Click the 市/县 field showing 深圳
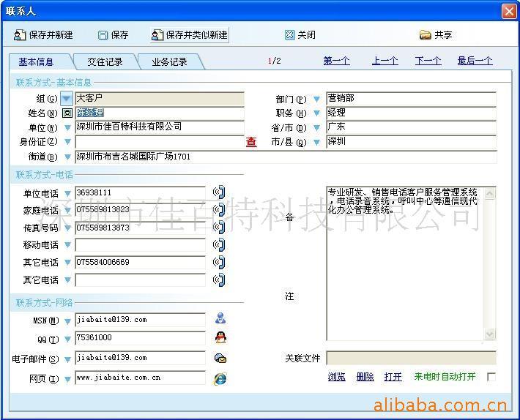The image size is (520, 420). coord(411,142)
